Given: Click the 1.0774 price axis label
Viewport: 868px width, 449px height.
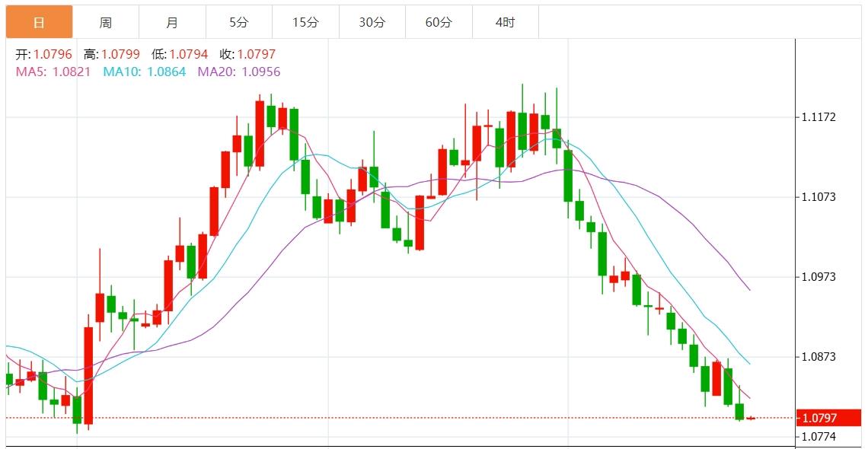Looking at the screenshot, I should tap(819, 437).
